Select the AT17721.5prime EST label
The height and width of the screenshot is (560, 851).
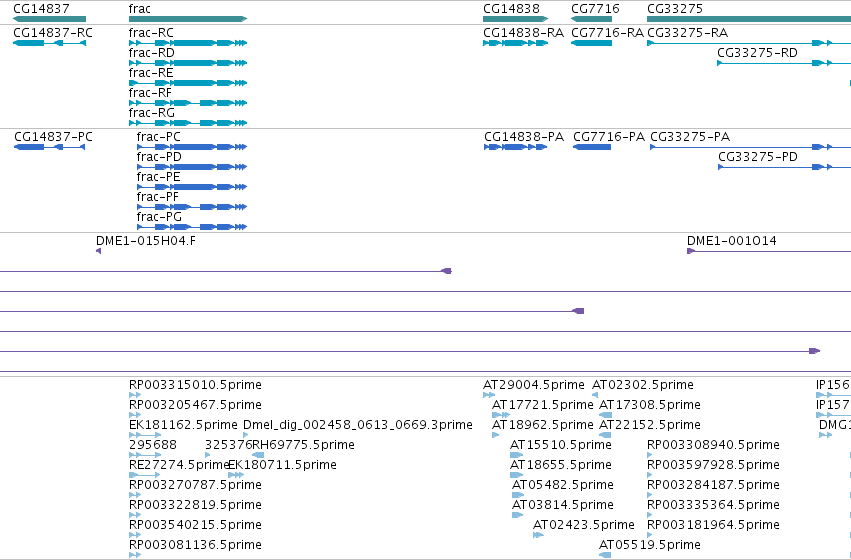[x=543, y=405]
